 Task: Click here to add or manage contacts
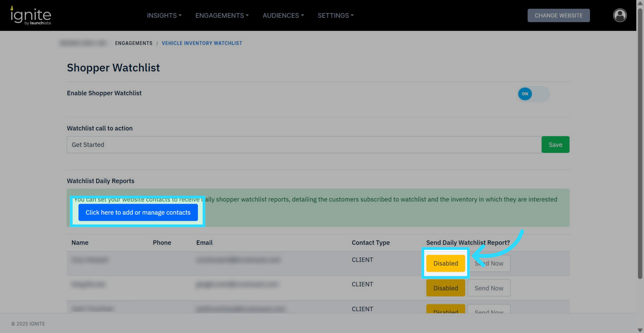point(138,212)
